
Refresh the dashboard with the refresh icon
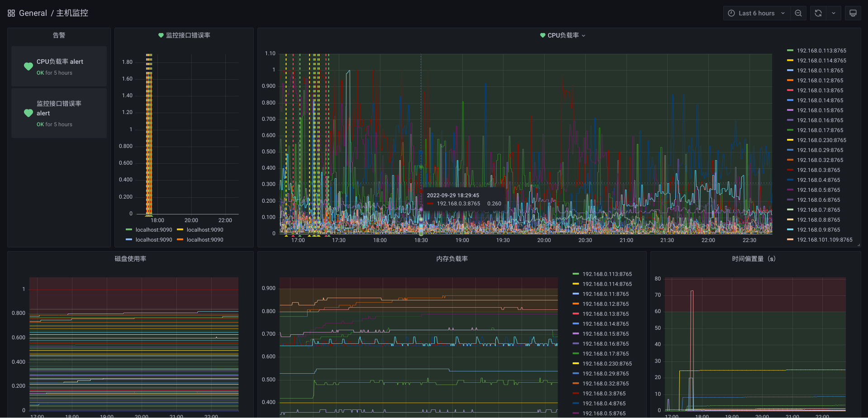click(818, 13)
